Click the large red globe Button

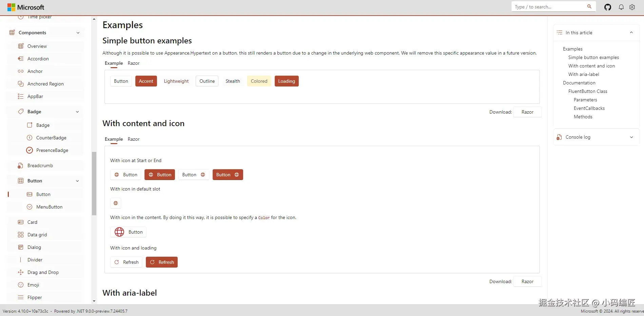click(128, 232)
